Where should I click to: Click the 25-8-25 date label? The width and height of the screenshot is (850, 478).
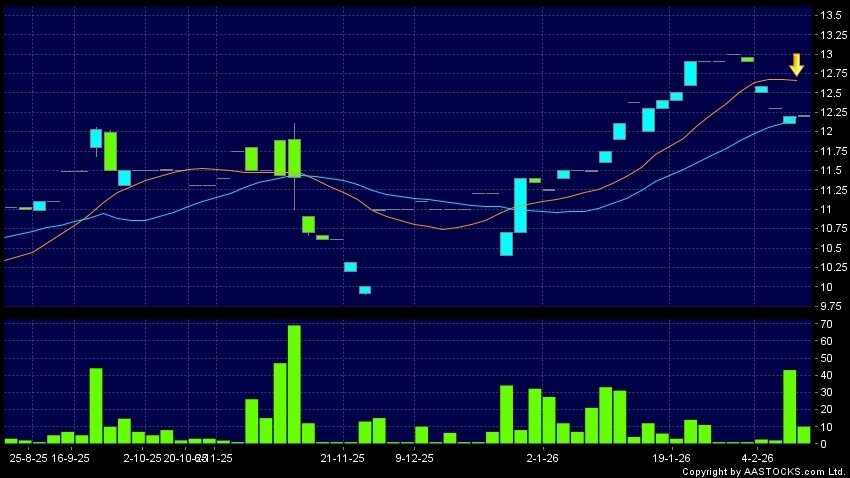pyautogui.click(x=28, y=457)
